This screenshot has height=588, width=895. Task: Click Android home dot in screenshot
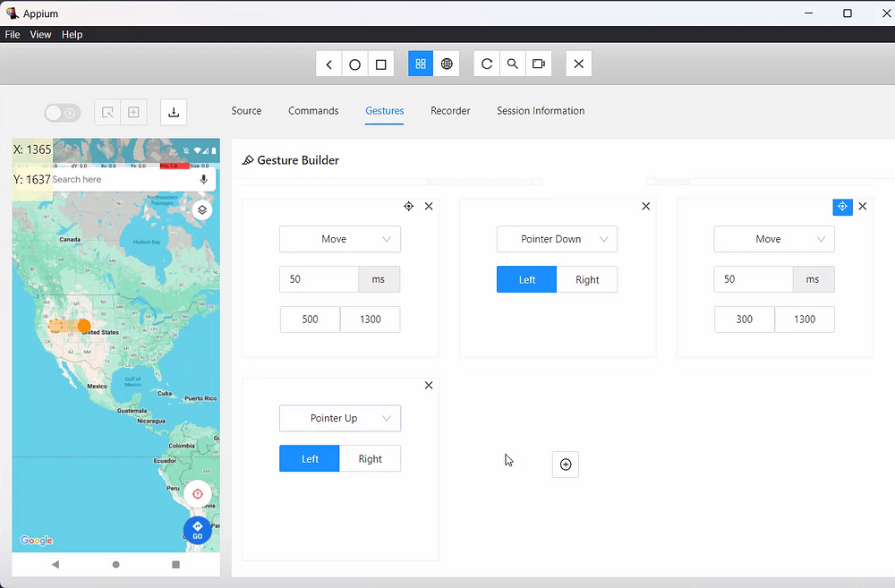click(x=115, y=565)
